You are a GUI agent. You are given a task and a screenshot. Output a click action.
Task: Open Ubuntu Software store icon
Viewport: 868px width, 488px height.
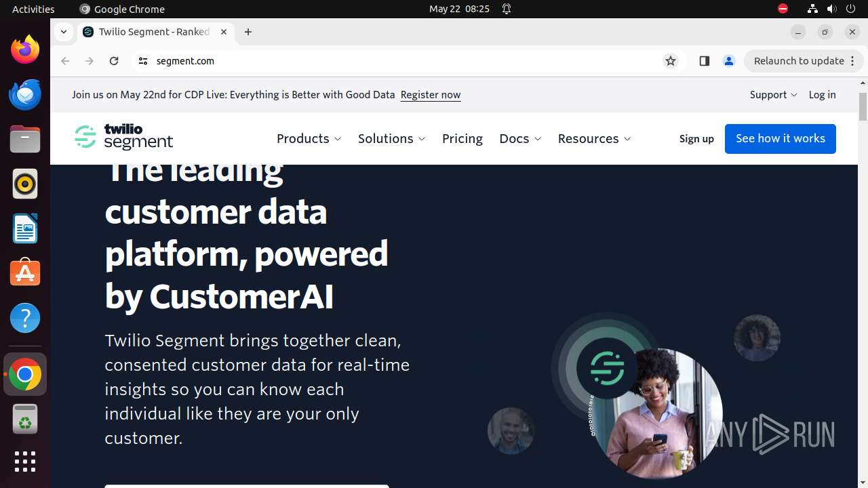click(x=25, y=273)
